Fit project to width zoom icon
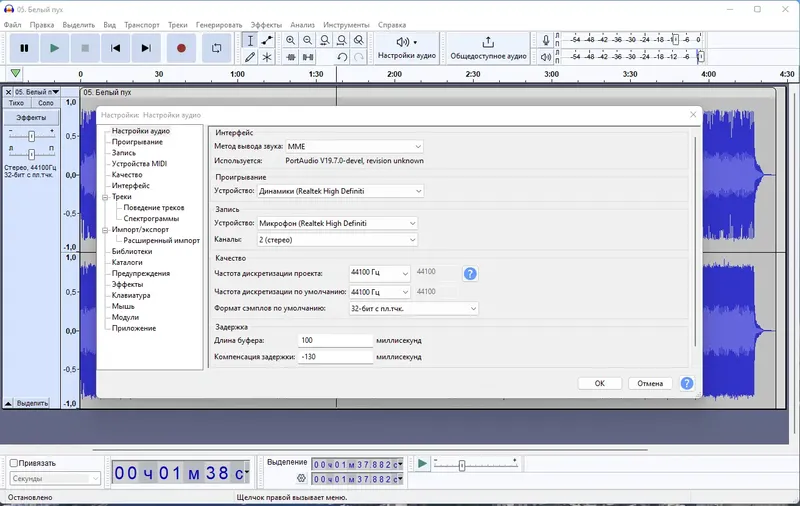 pyautogui.click(x=342, y=40)
